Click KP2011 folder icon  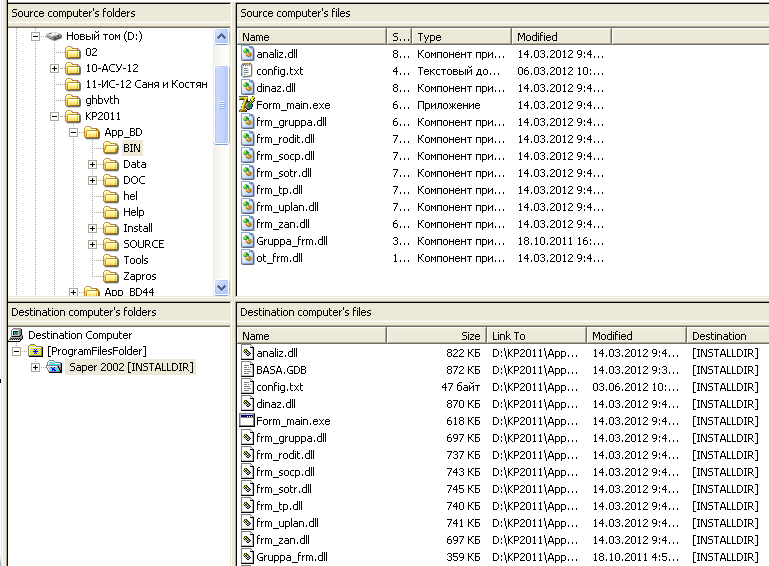73,116
